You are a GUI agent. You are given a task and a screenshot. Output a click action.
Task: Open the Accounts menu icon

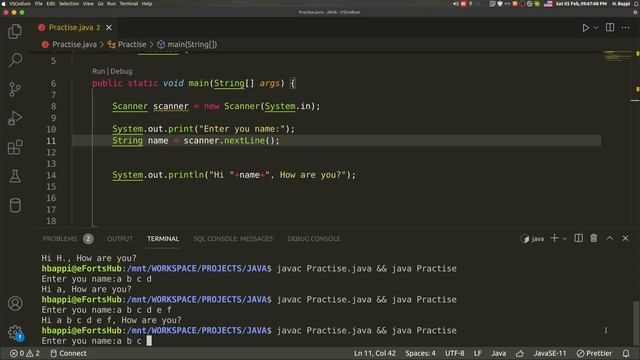(15, 304)
